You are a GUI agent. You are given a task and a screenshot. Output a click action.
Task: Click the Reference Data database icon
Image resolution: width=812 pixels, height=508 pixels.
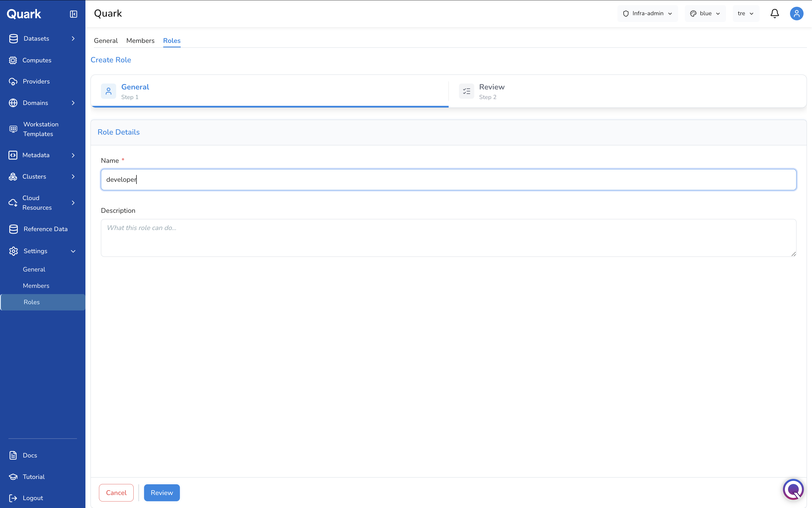14,229
